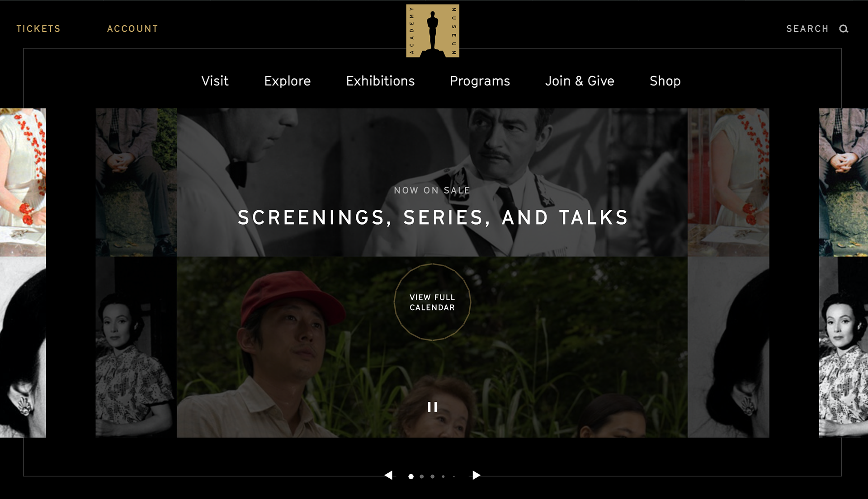This screenshot has width=868, height=499.
Task: Select the first carousel dot
Action: (411, 476)
